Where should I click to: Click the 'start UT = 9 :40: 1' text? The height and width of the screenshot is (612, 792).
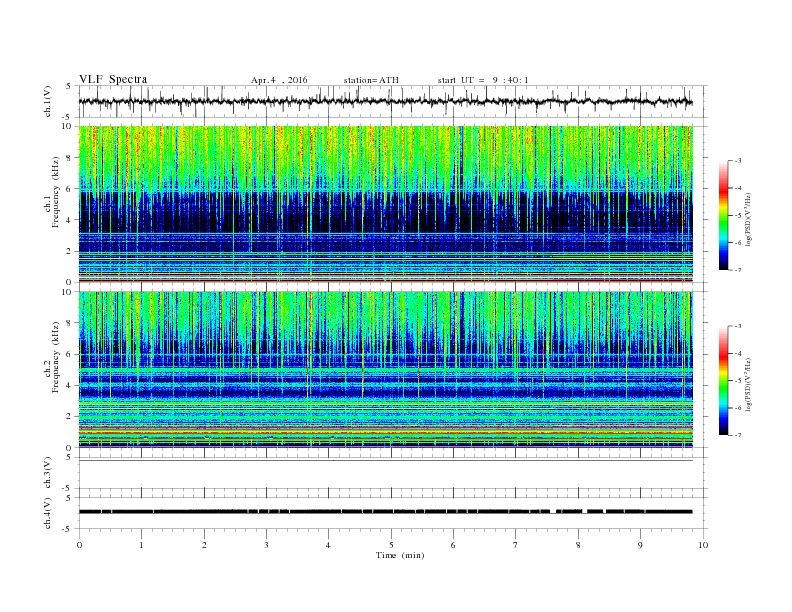[x=483, y=80]
